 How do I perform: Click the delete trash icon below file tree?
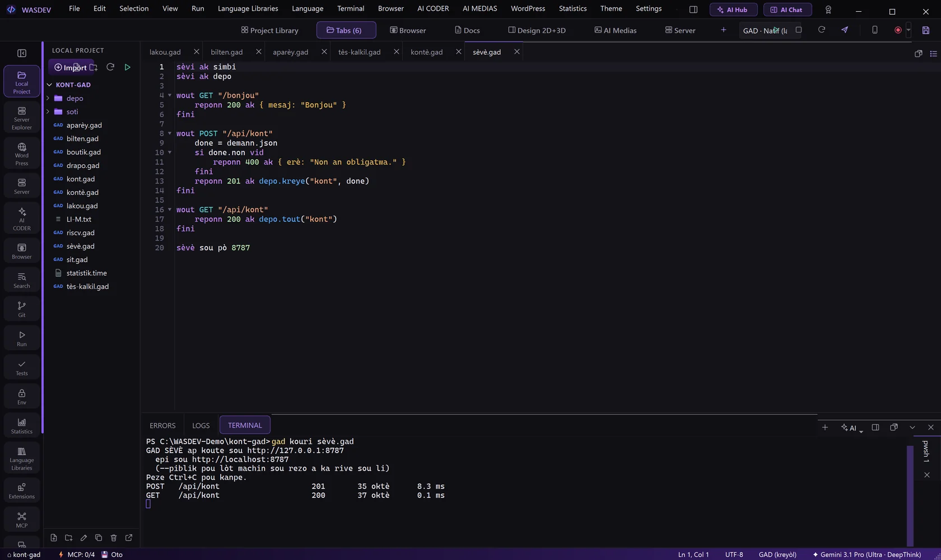pos(114,538)
